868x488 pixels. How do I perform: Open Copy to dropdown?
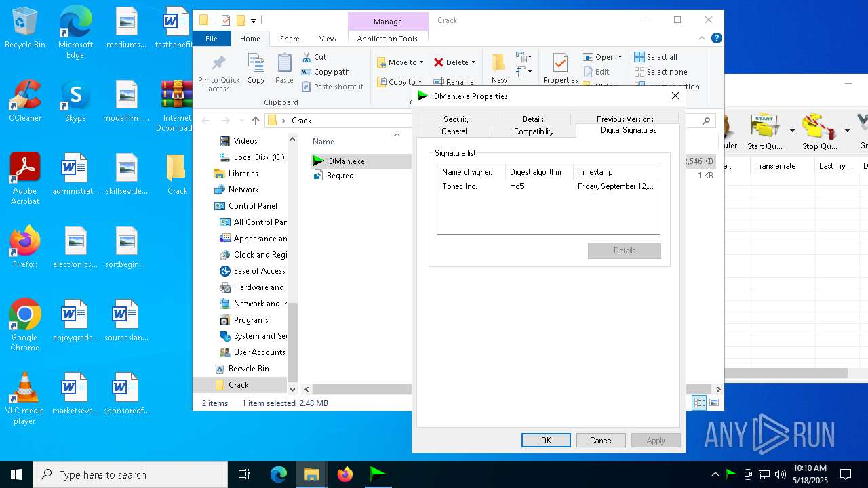pos(400,82)
